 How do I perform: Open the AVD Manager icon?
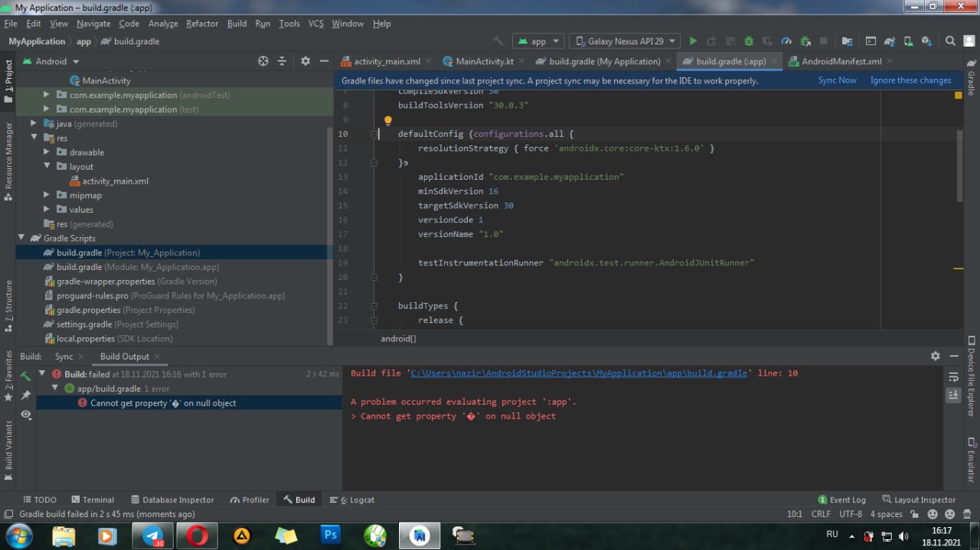[909, 41]
